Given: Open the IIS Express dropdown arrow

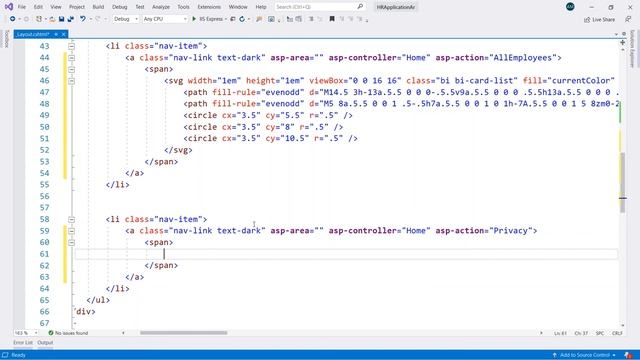Looking at the screenshot, I should 226,19.
